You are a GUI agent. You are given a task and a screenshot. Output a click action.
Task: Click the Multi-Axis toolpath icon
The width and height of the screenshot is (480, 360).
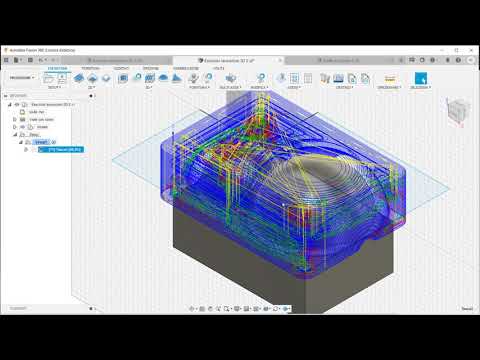coord(230,79)
